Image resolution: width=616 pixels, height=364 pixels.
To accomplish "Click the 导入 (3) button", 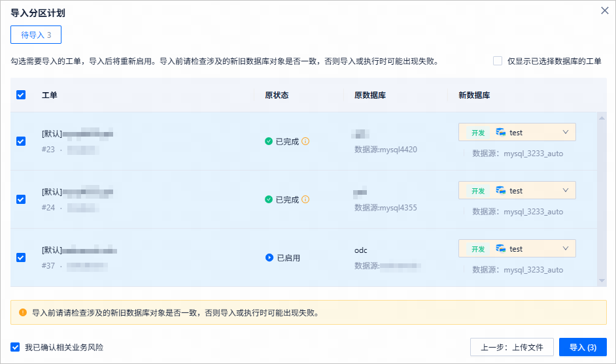I will [x=583, y=347].
